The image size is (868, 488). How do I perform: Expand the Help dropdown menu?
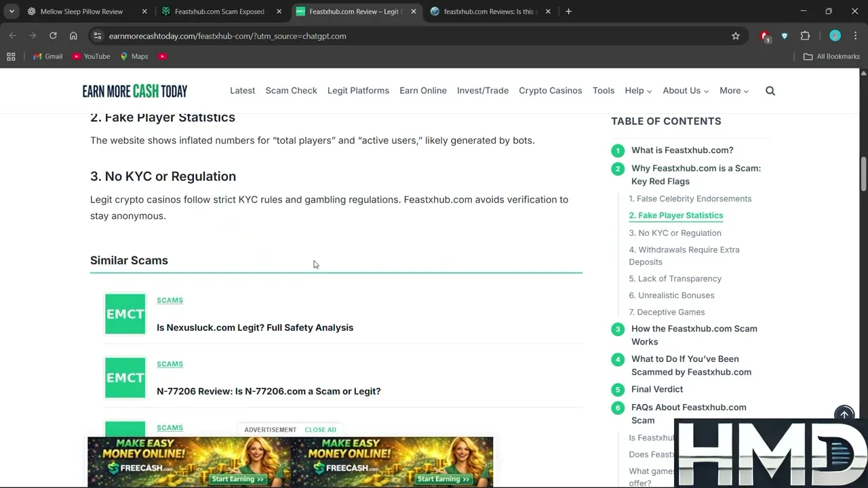coord(638,91)
